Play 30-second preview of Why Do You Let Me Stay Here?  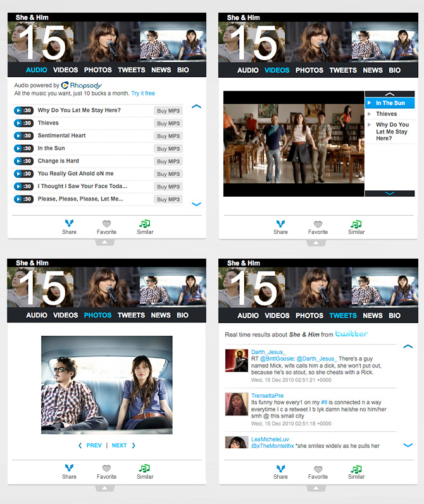click(23, 111)
